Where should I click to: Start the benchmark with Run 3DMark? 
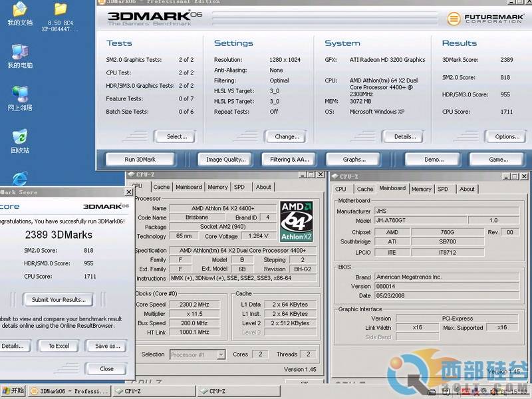(x=140, y=160)
